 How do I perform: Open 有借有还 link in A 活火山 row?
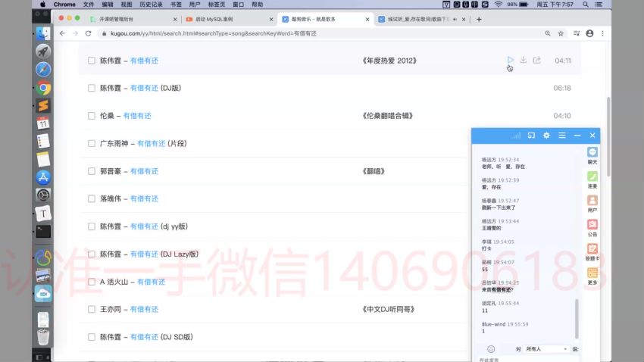tap(151, 282)
